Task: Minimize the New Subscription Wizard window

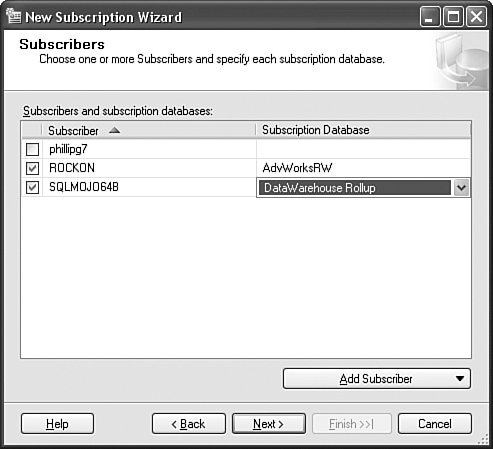Action: pyautogui.click(x=429, y=16)
